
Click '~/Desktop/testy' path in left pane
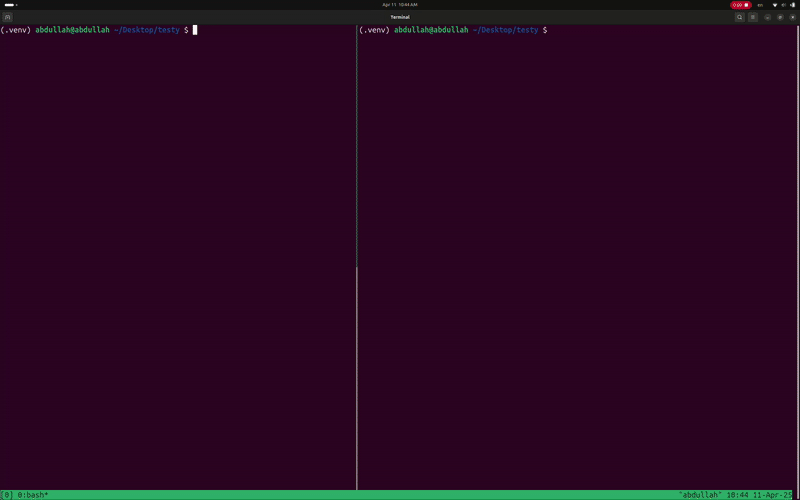coord(147,30)
